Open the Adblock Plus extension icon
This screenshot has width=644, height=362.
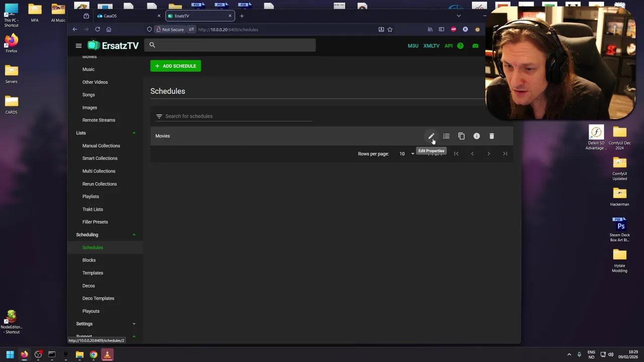coord(454,29)
